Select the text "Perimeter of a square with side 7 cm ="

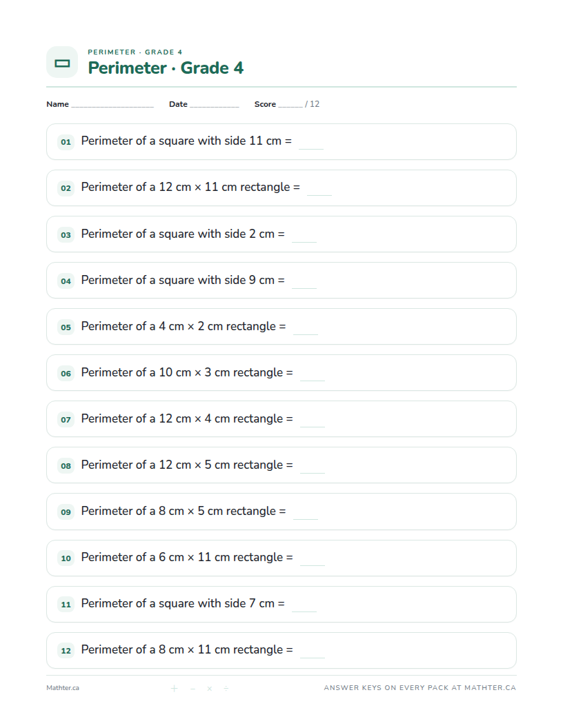(183, 604)
